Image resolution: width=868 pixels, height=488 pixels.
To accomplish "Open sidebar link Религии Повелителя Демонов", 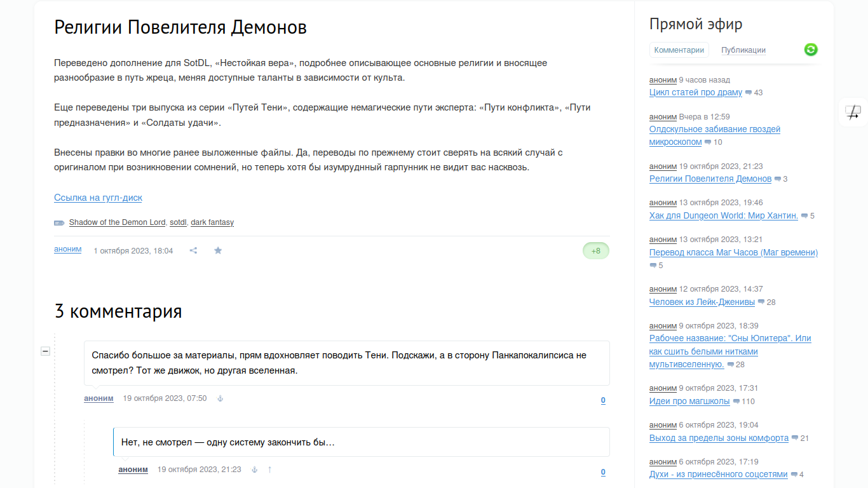I will click(710, 179).
